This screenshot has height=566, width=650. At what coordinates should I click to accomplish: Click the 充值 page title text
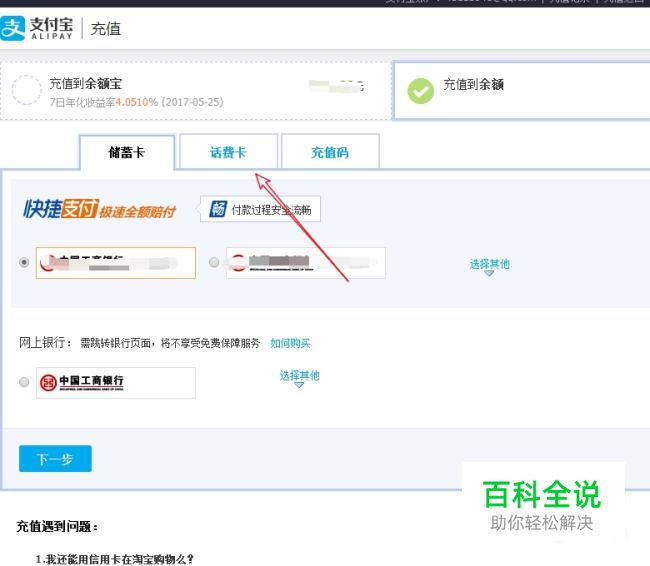pyautogui.click(x=106, y=29)
